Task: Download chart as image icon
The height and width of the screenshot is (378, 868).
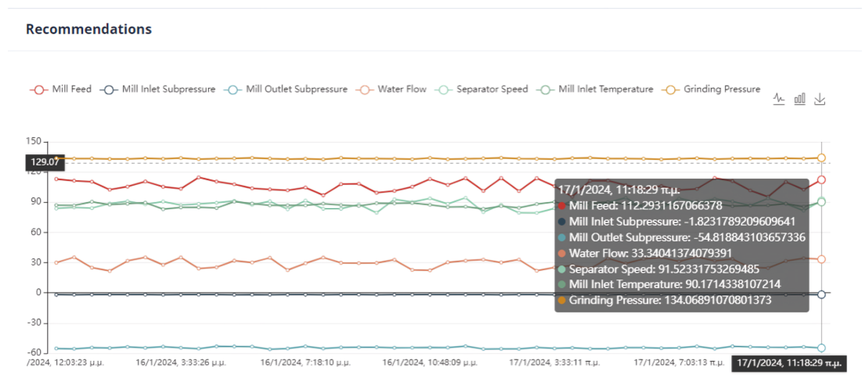Action: pos(820,99)
